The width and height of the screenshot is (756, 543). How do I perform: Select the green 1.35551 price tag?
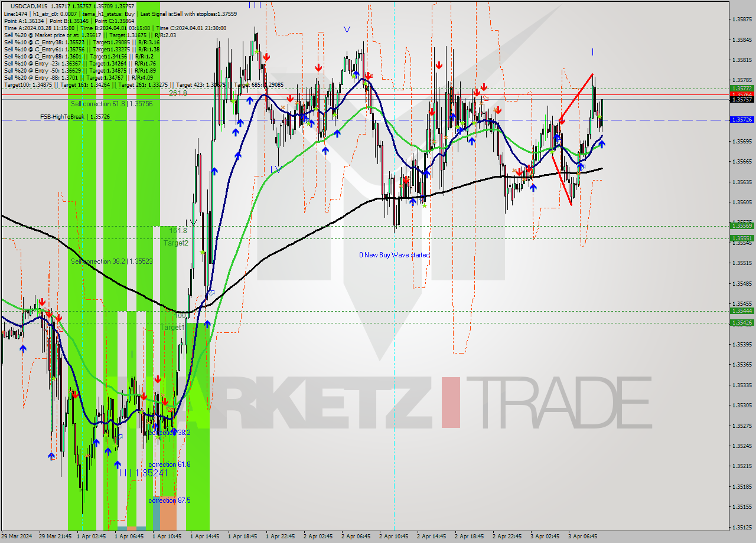[x=742, y=238]
